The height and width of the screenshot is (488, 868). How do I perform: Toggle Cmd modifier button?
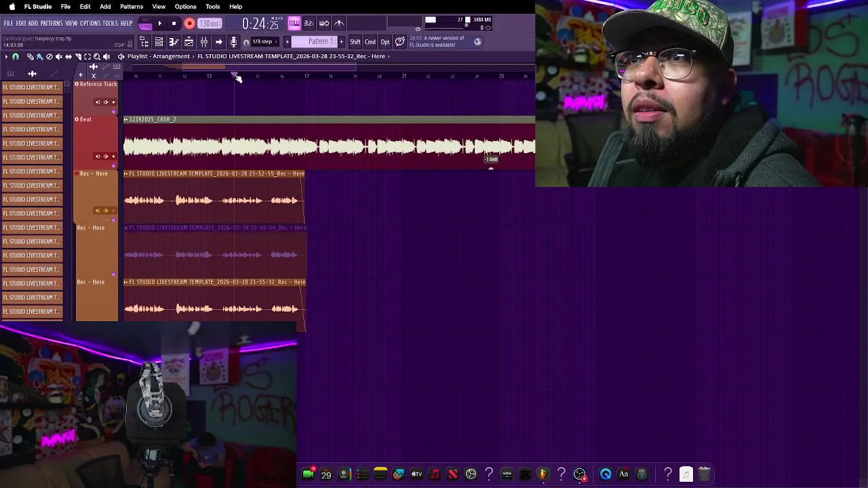370,42
